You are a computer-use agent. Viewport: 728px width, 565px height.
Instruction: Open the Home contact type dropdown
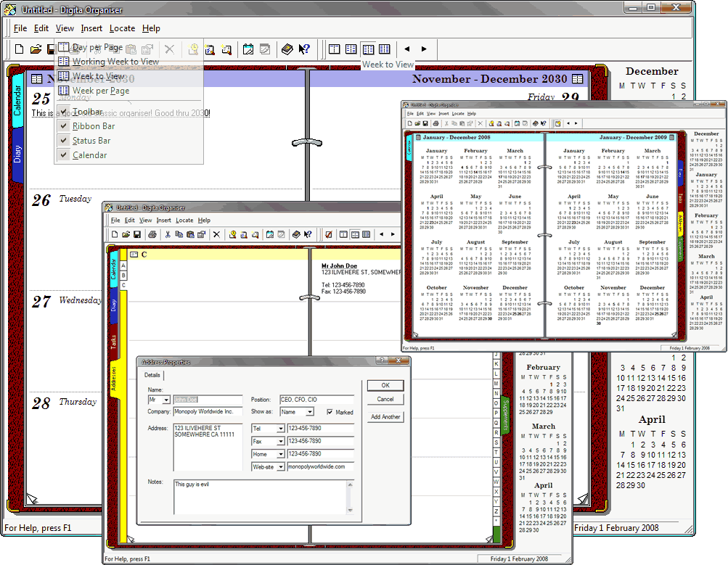point(280,454)
